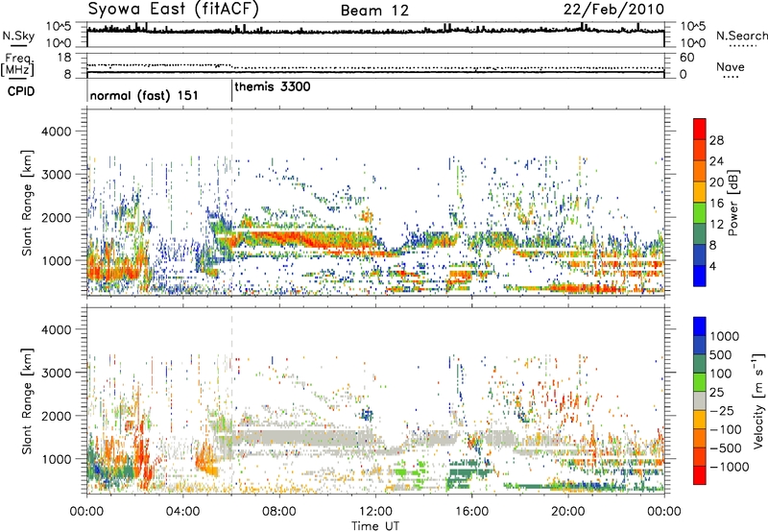768x532 pixels.
Task: Click the bright blue bottom Power color segment
Action: point(700,276)
